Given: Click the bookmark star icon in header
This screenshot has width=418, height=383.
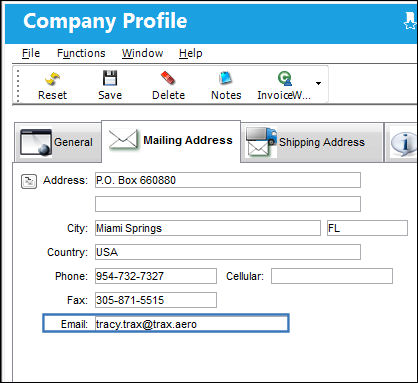Looking at the screenshot, I should [411, 21].
